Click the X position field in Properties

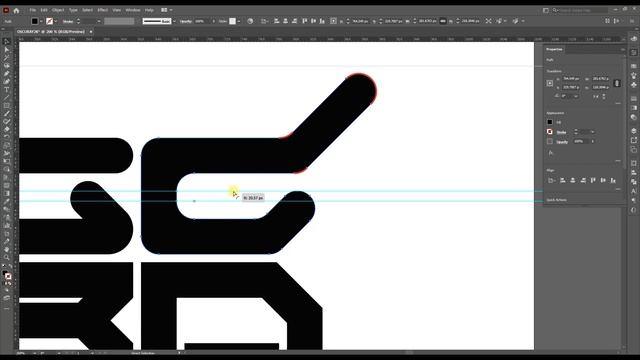tap(571, 78)
